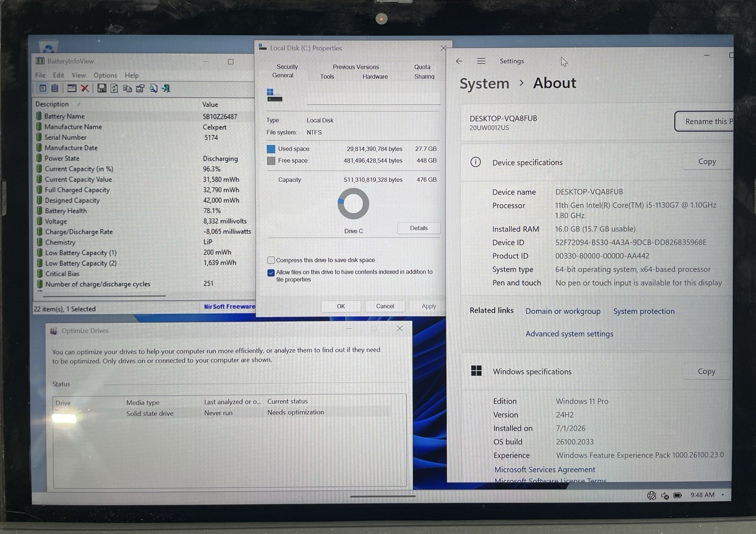756x534 pixels.
Task: Click the 9:48 AM taskbar clock
Action: [702, 495]
